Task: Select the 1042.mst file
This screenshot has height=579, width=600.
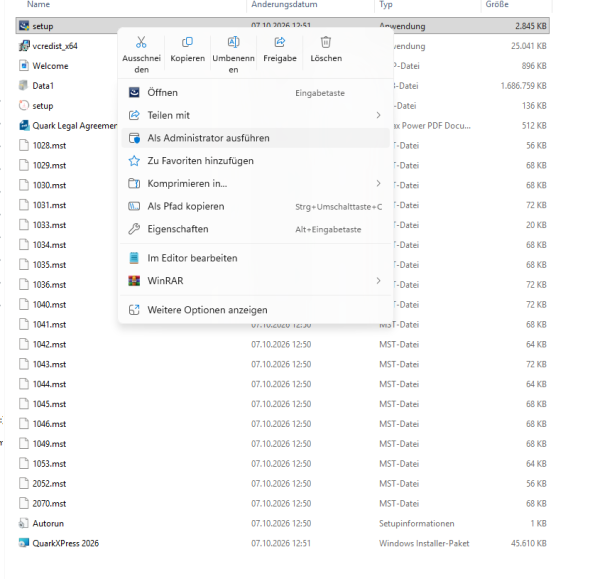Action: point(49,344)
